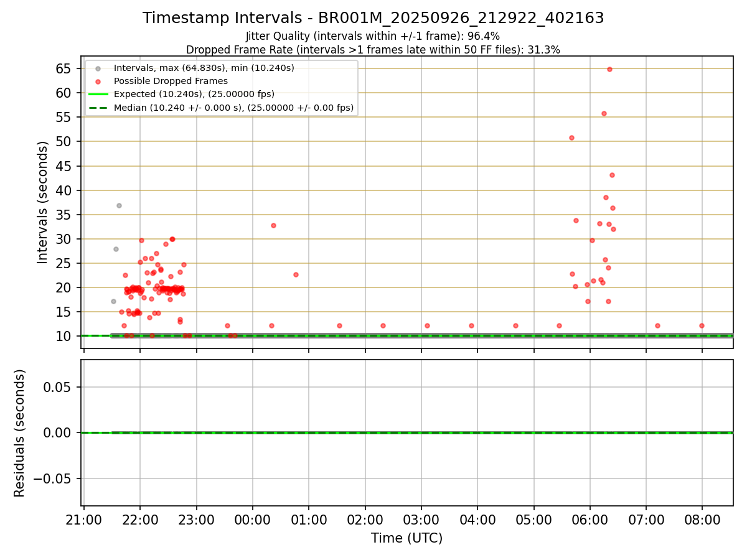Click residuals tick label '−0.05'
This screenshot has width=747, height=560.
click(x=53, y=478)
